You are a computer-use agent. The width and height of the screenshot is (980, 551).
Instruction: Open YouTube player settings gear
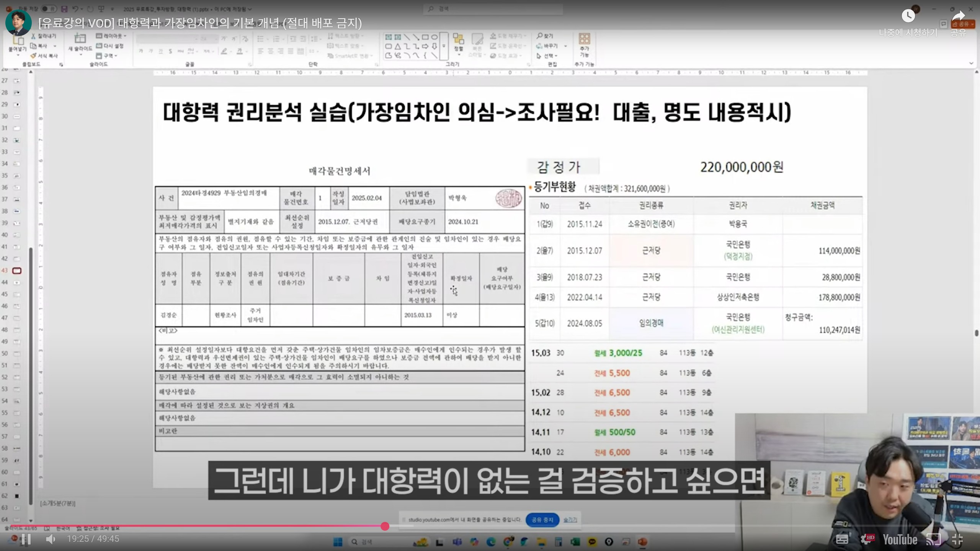click(x=867, y=539)
